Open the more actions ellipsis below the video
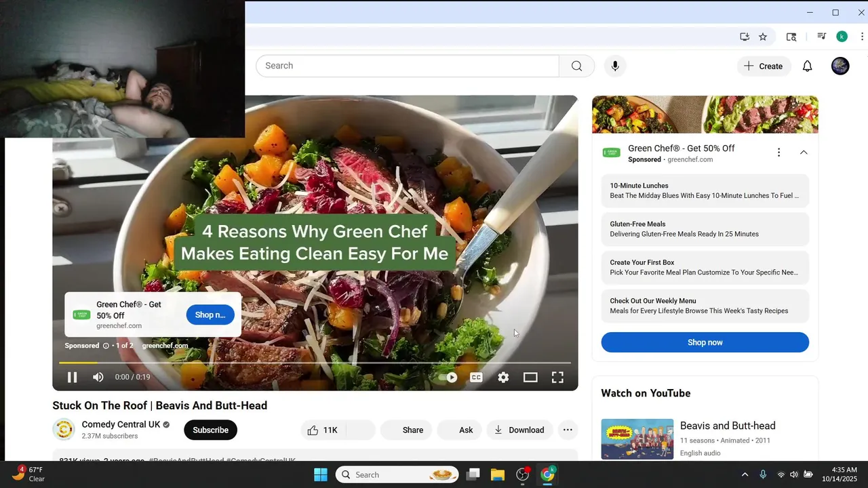The width and height of the screenshot is (868, 488). [568, 430]
